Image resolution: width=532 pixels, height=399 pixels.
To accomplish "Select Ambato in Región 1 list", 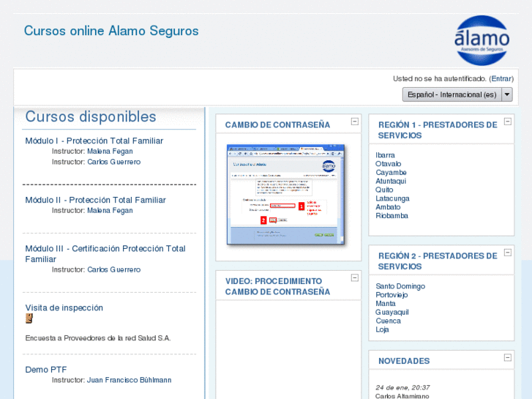I will click(x=388, y=207).
